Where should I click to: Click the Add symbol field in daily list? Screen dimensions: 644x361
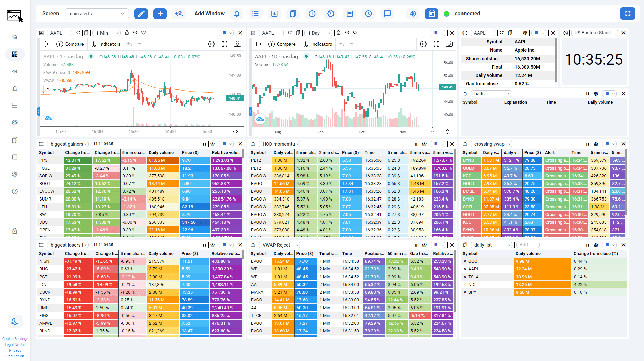coord(528,245)
